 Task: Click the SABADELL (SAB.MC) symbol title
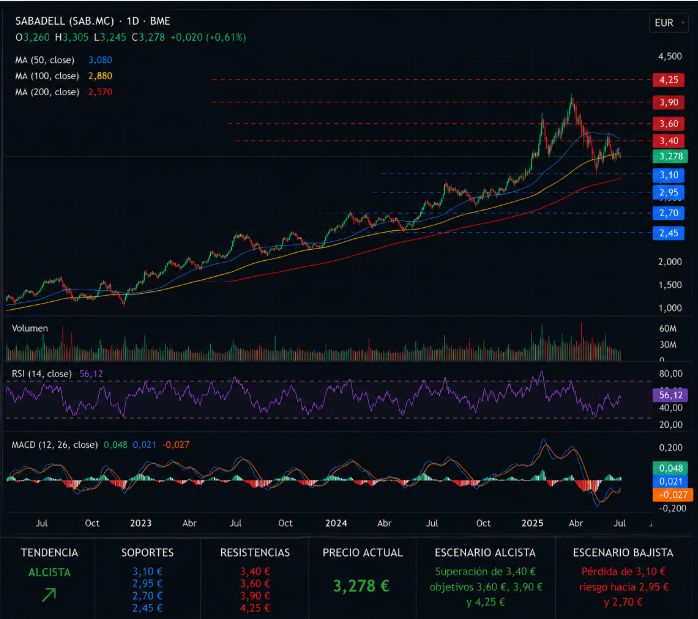65,21
